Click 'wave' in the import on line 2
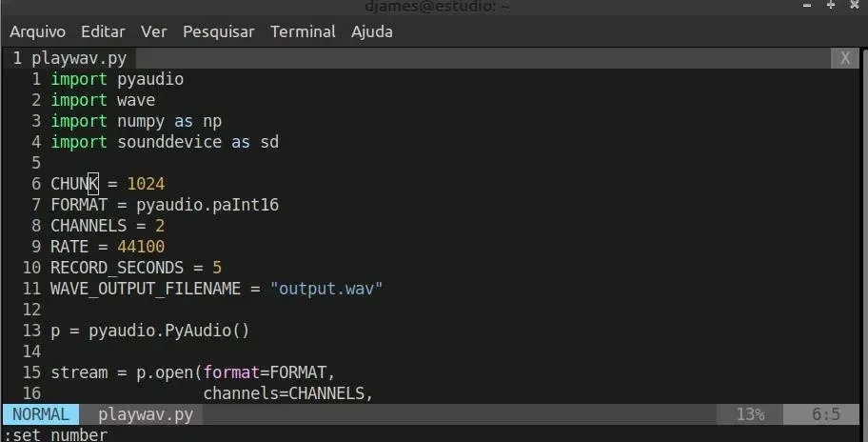The height and width of the screenshot is (442, 868). click(x=136, y=100)
